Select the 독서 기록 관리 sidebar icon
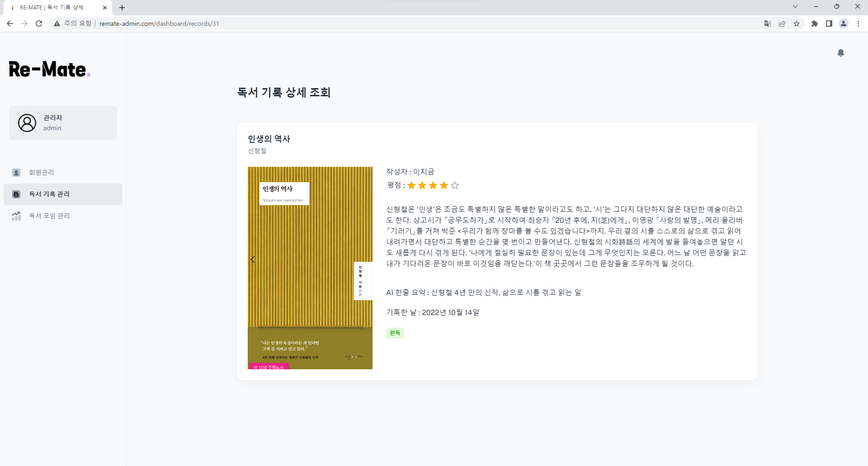 [x=16, y=194]
